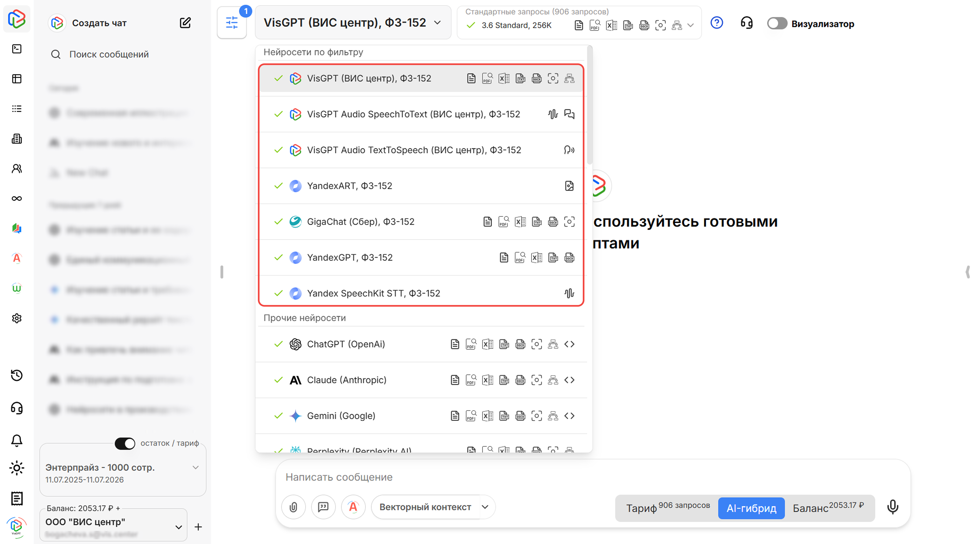Image resolution: width=980 pixels, height=544 pixels.
Task: Choose GigaChat (Сбер), ФЗ-152
Action: click(421, 222)
